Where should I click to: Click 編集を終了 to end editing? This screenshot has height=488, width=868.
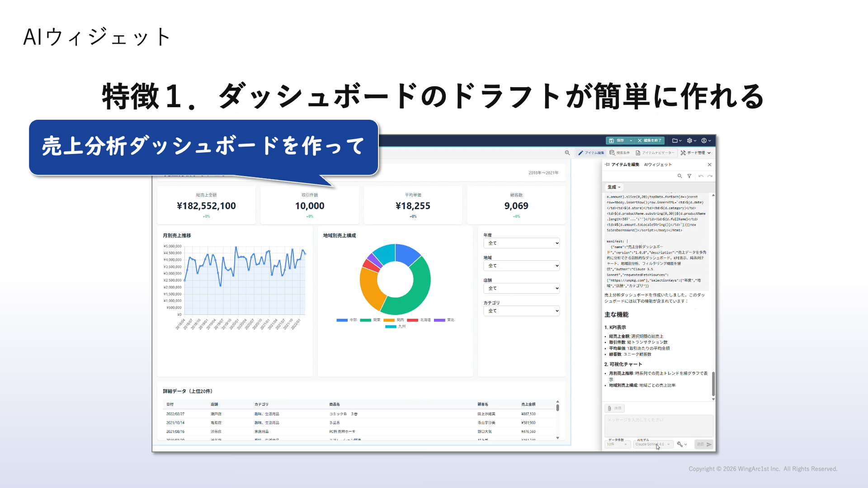pos(649,141)
